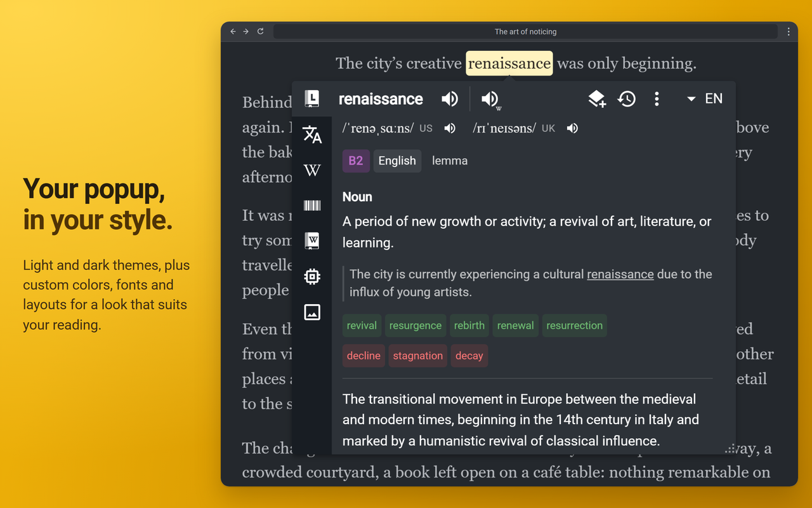Click the browser forward arrow
The width and height of the screenshot is (812, 508).
246,32
